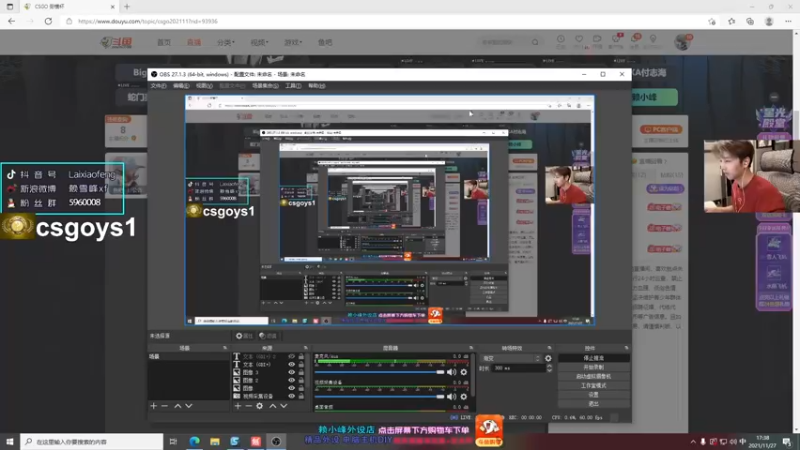The width and height of the screenshot is (800, 450).
Task: Open the 文件 menu in OBS
Action: point(158,86)
